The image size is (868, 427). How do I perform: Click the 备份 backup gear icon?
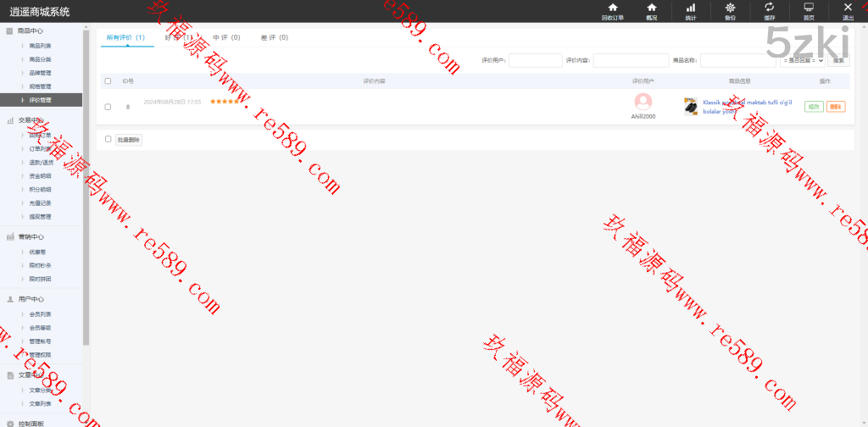click(x=730, y=8)
